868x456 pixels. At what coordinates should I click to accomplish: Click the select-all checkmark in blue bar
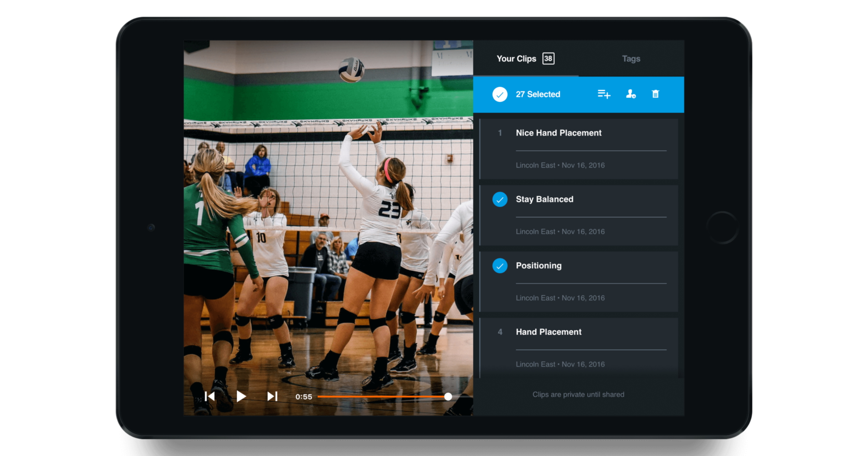click(x=500, y=94)
